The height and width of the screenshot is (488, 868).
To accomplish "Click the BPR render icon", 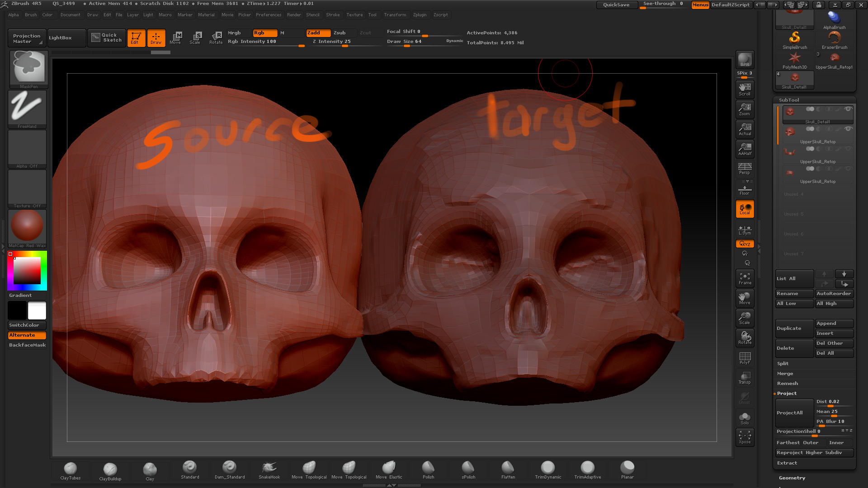I will [745, 60].
